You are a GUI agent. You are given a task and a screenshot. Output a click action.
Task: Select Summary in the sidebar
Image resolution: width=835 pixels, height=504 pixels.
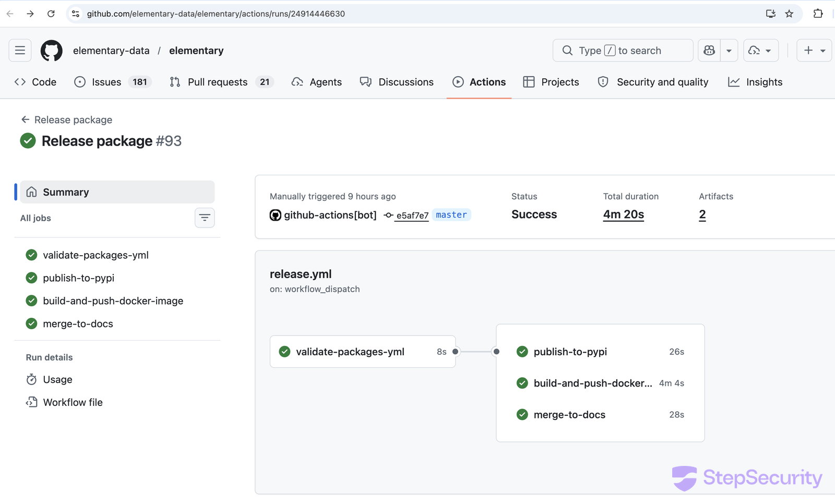(117, 192)
